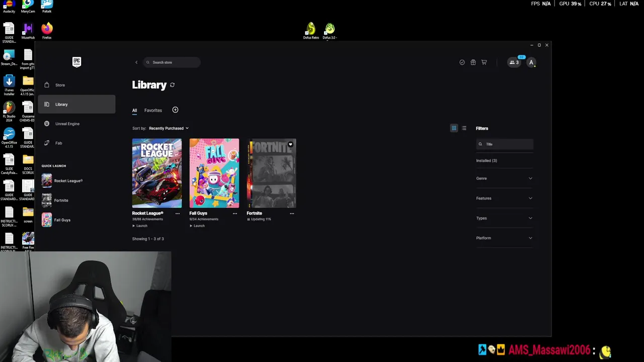
Task: Open Audacity desktop shortcut
Action: point(9,7)
